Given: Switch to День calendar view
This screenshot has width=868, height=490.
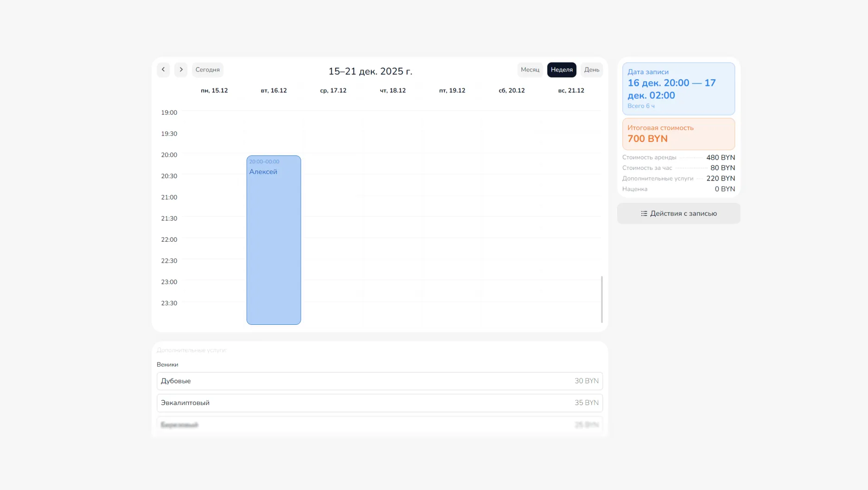Looking at the screenshot, I should coord(591,70).
